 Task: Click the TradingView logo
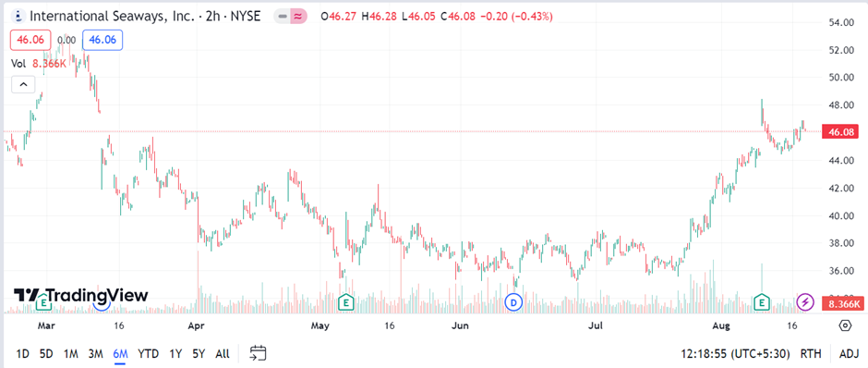point(81,295)
